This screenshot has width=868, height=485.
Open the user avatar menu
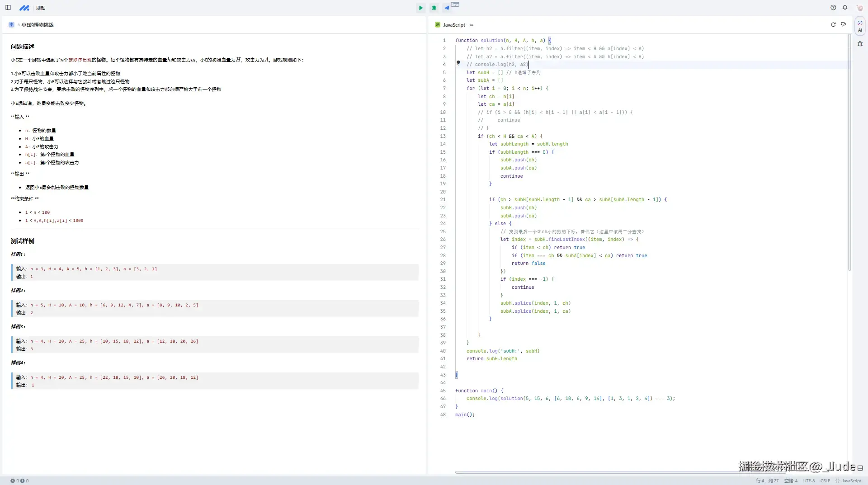(x=860, y=8)
